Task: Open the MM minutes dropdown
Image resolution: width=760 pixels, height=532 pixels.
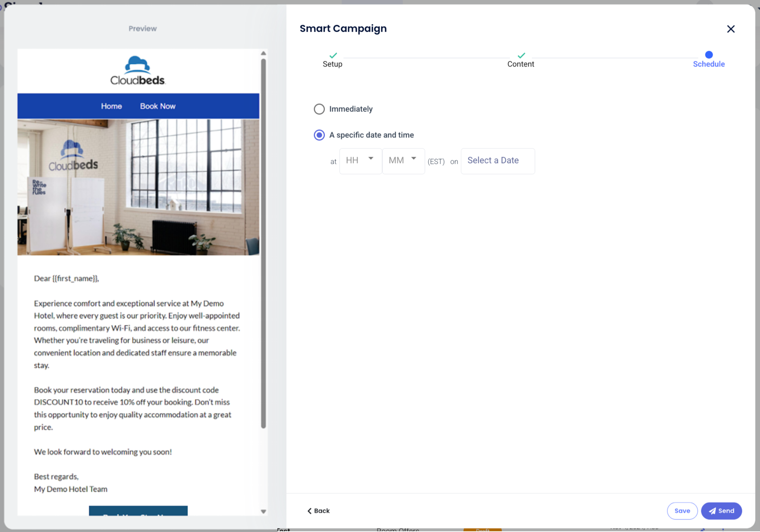Action: click(x=403, y=161)
